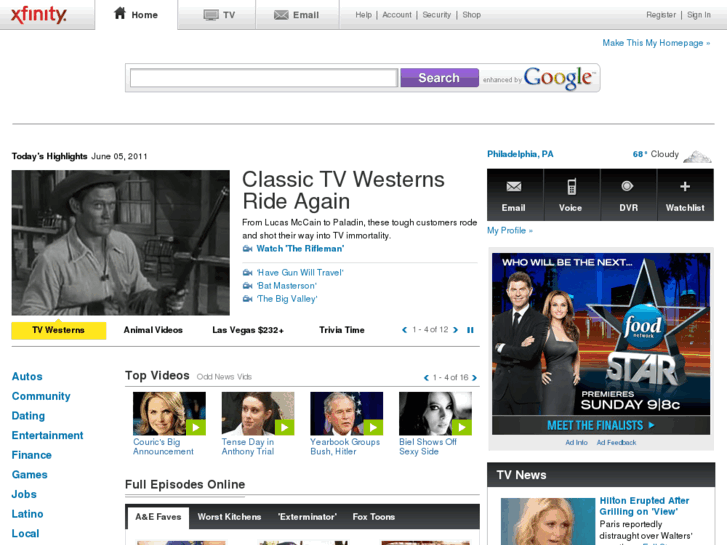Open the Jobs category
This screenshot has height=545, width=727.
pyautogui.click(x=24, y=494)
